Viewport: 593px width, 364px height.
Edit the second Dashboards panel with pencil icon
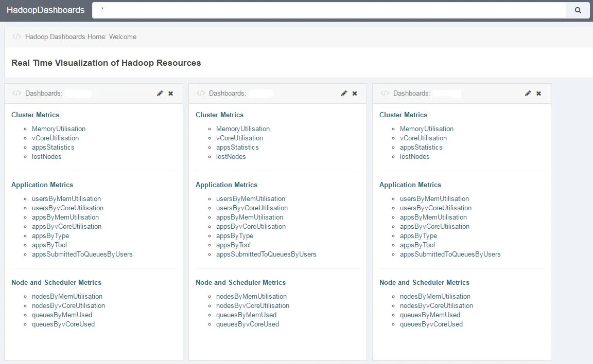344,93
